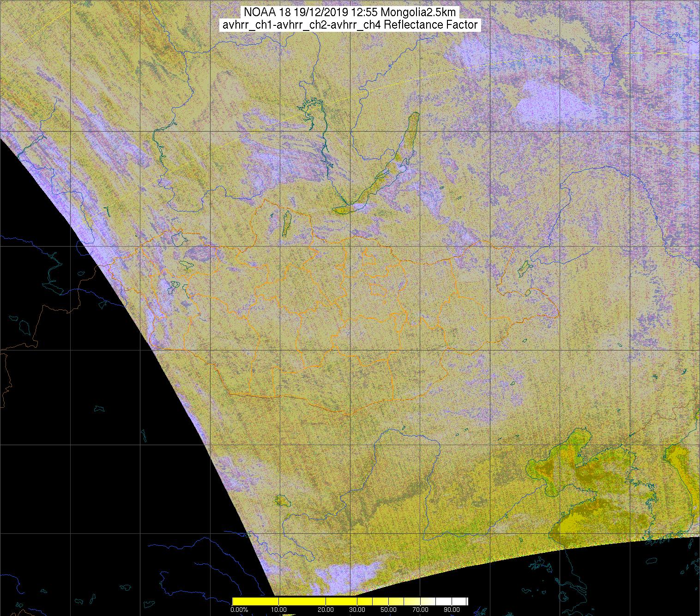Click the saturated yellow start of the colorbar

pos(255,601)
